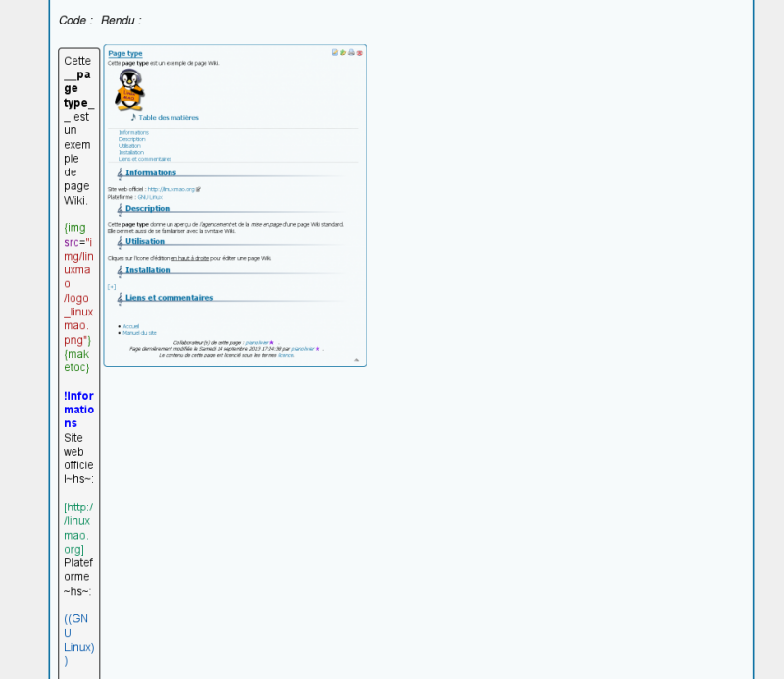Click the red delete icon at top right
Image resolution: width=784 pixels, height=679 pixels.
coord(359,53)
